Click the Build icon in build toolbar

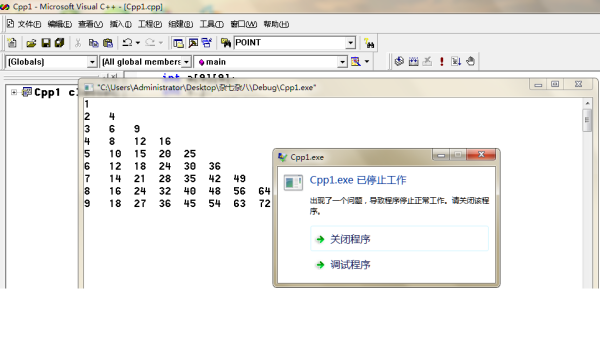(x=413, y=61)
